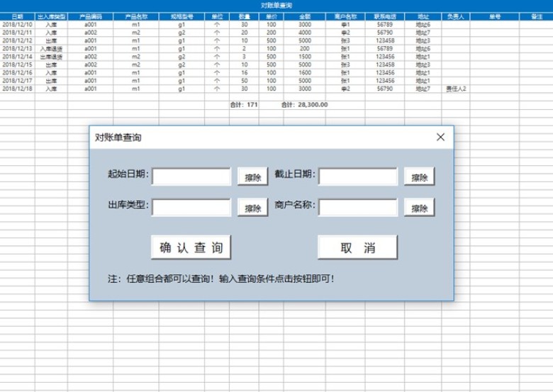Viewport: 553px width, 392px height.
Task: Select date cell 2018/12/17
Action: 17,81
